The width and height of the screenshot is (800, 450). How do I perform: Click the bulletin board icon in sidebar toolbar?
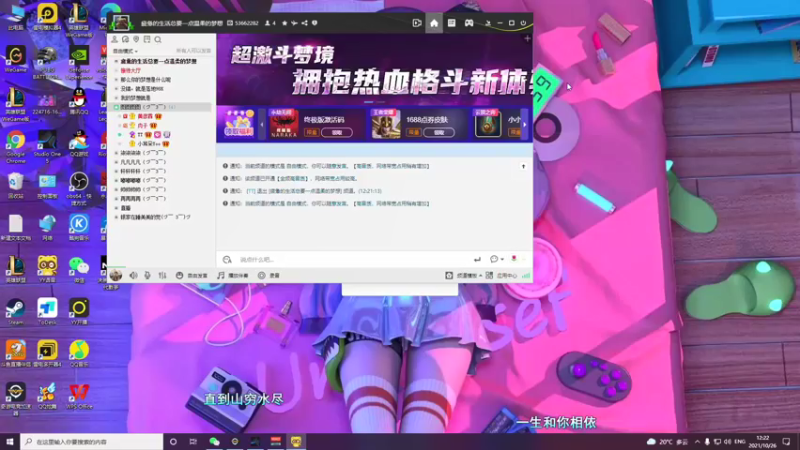tap(147, 39)
